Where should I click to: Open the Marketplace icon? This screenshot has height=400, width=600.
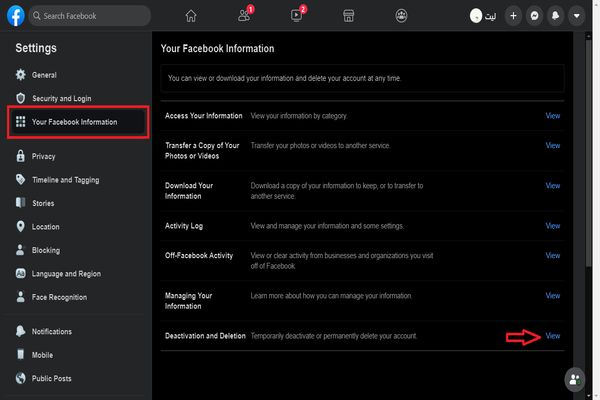coord(349,16)
